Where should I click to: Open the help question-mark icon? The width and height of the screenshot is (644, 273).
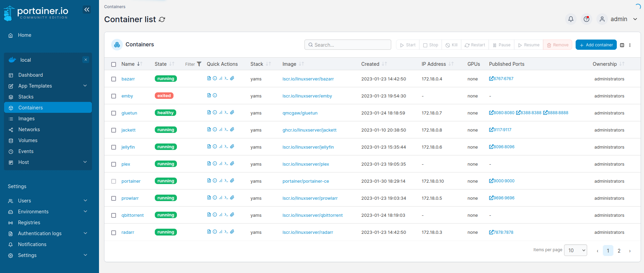(x=587, y=19)
